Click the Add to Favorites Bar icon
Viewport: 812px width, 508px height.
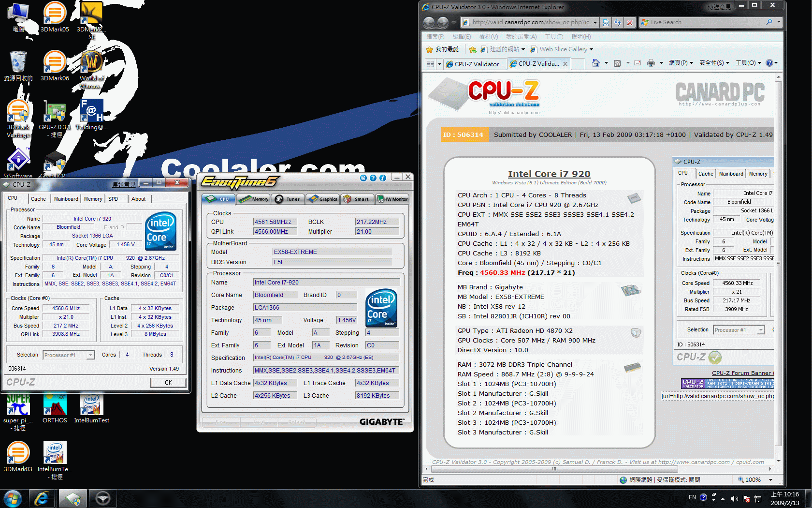473,49
